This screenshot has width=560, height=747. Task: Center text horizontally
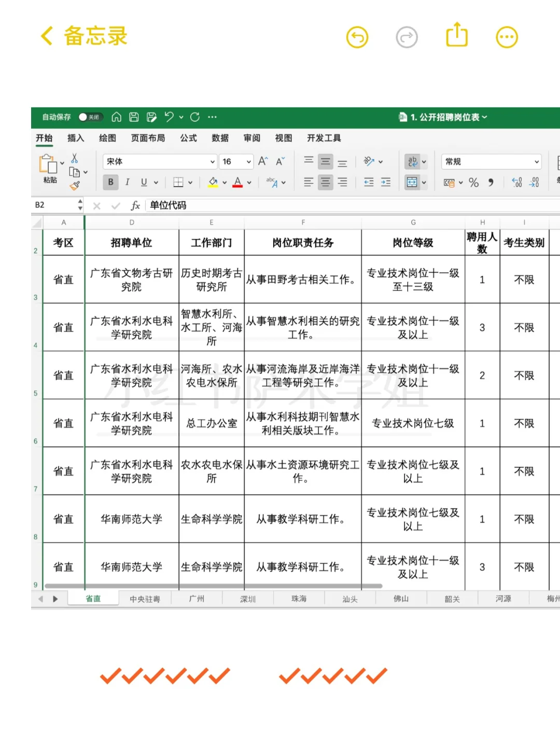[325, 182]
